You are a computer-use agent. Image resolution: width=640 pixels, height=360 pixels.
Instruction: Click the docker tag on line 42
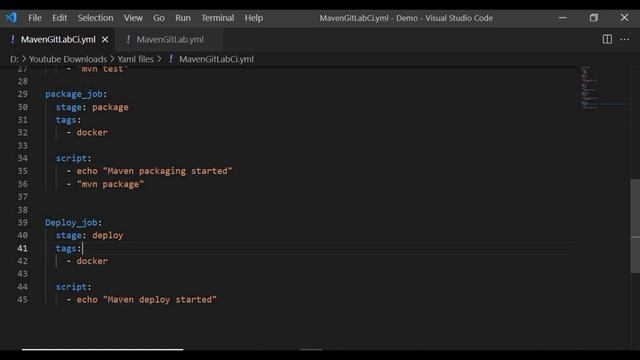coord(92,261)
